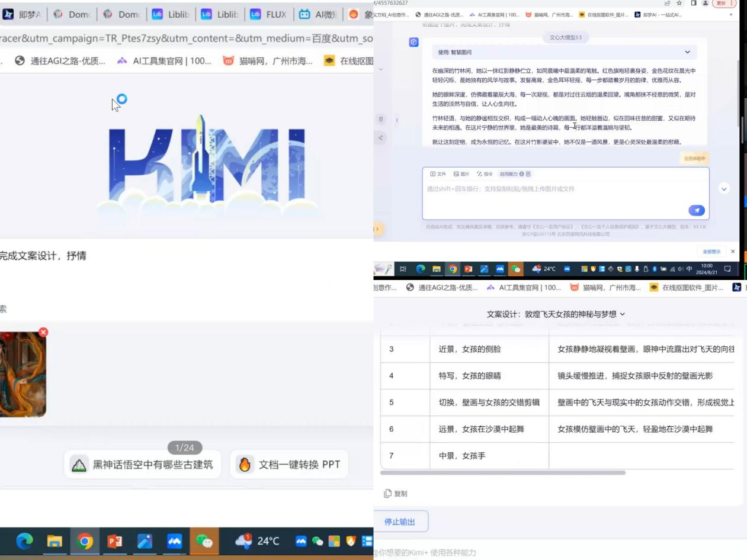Collapse the Wenxin sidebar with left arrow
This screenshot has height=560, width=747.
pyautogui.click(x=397, y=120)
